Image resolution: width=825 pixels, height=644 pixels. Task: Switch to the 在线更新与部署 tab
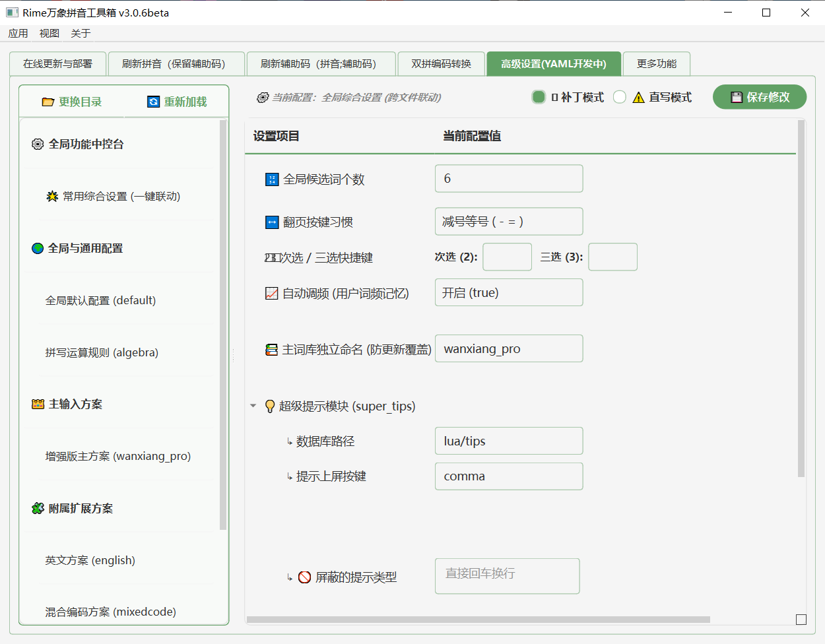(57, 64)
